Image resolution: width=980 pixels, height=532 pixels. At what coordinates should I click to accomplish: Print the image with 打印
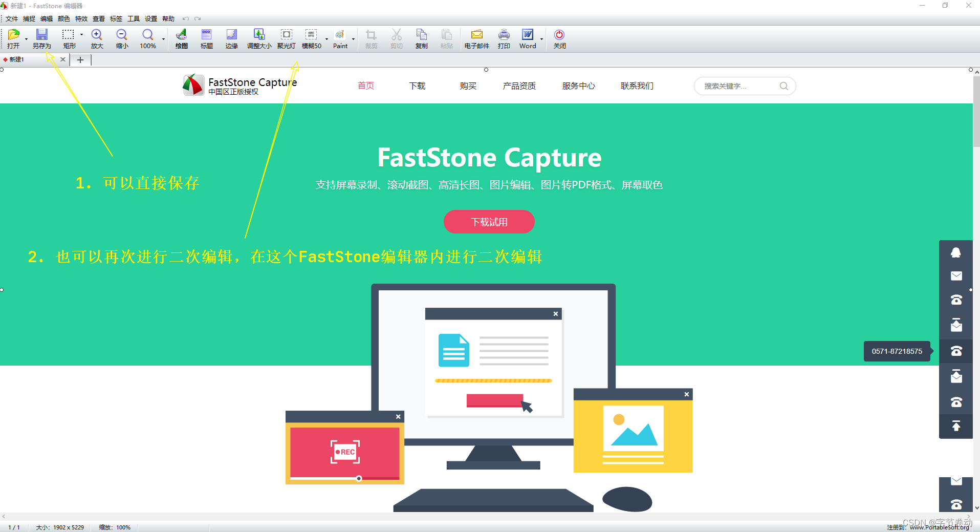click(x=504, y=39)
